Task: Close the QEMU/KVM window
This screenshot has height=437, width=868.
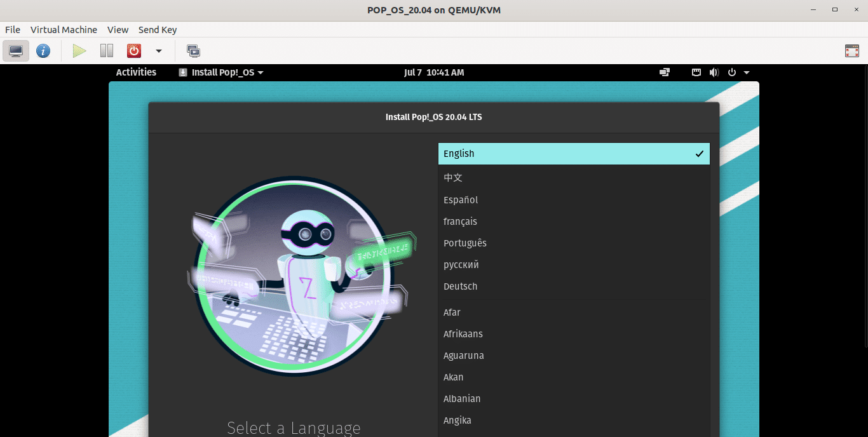Action: tap(855, 10)
